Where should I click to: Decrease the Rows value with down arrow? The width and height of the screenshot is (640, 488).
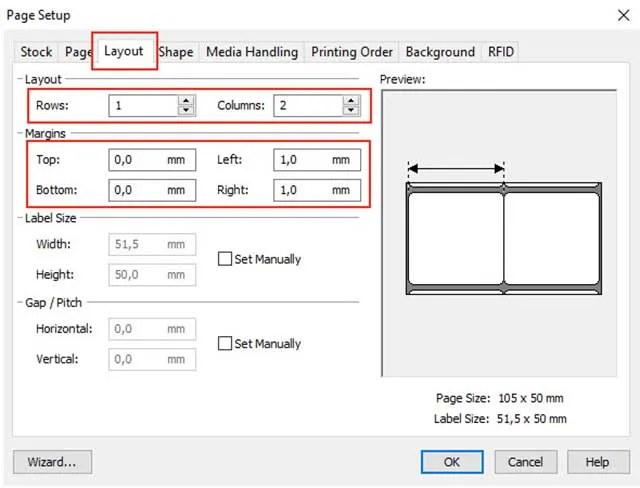(185, 110)
